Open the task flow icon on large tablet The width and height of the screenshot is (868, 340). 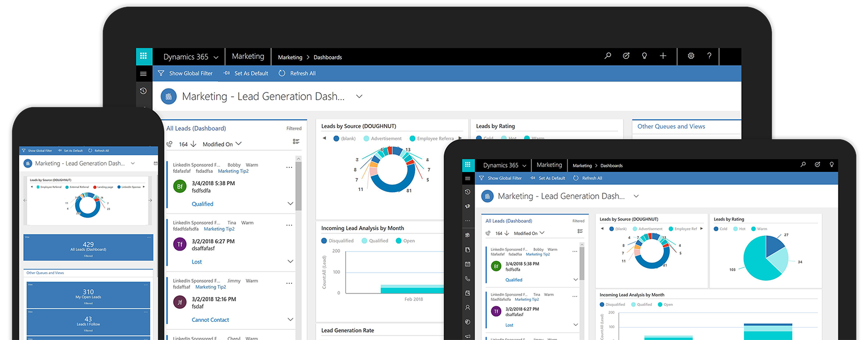tap(626, 56)
